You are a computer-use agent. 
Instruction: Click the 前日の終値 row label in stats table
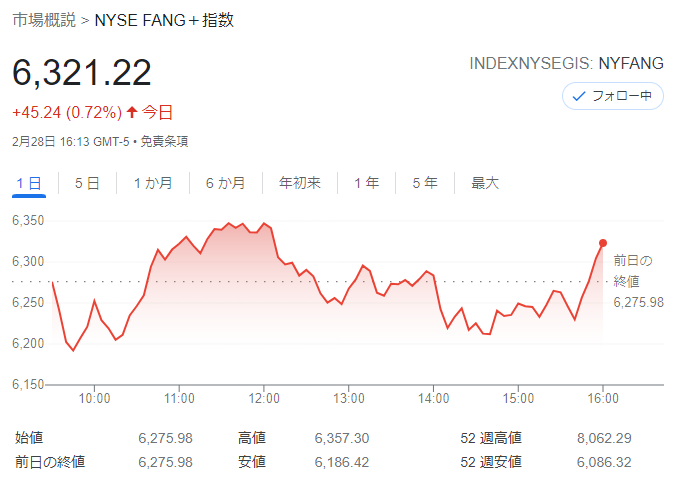point(50,462)
